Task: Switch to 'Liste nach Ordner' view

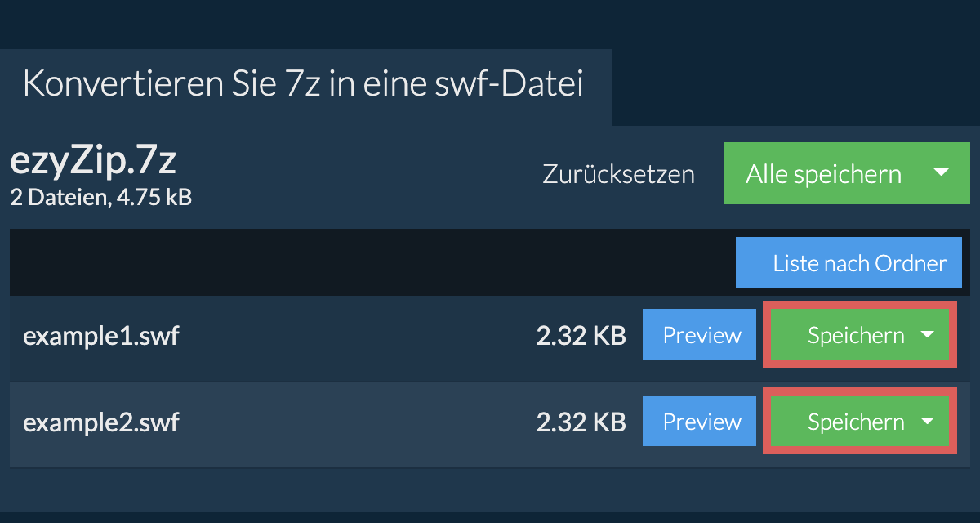Action: pyautogui.click(x=849, y=263)
